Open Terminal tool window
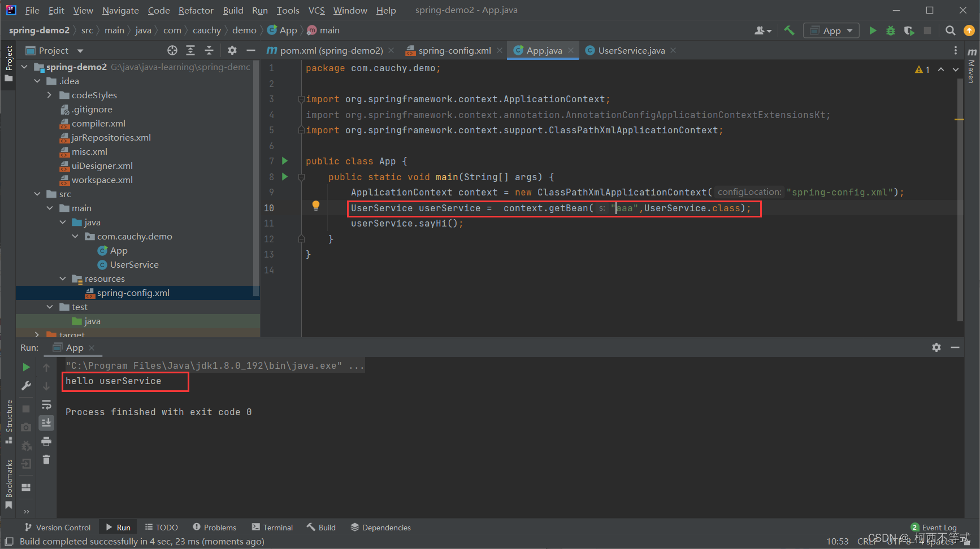Viewport: 980px width, 549px height. point(272,528)
